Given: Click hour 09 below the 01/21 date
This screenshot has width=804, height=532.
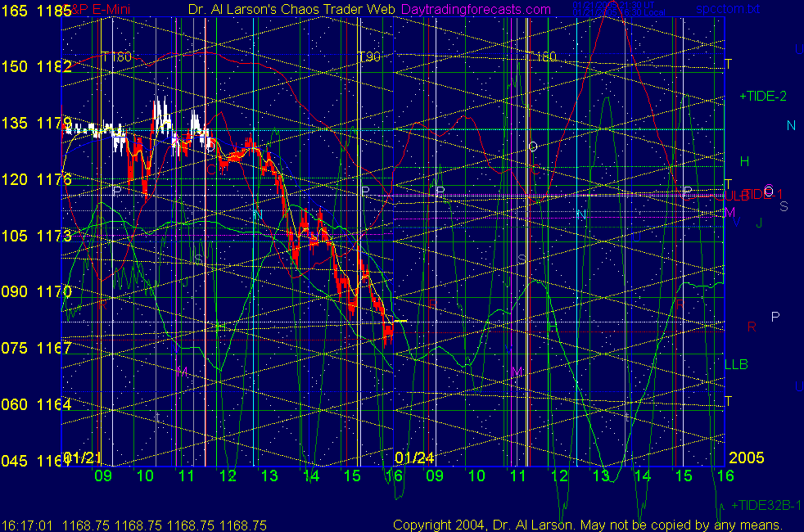Looking at the screenshot, I should click(103, 476).
